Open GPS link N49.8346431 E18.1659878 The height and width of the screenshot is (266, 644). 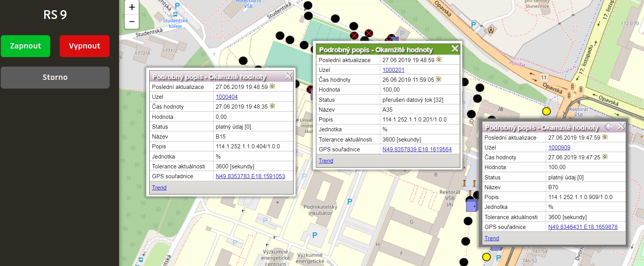(583, 227)
